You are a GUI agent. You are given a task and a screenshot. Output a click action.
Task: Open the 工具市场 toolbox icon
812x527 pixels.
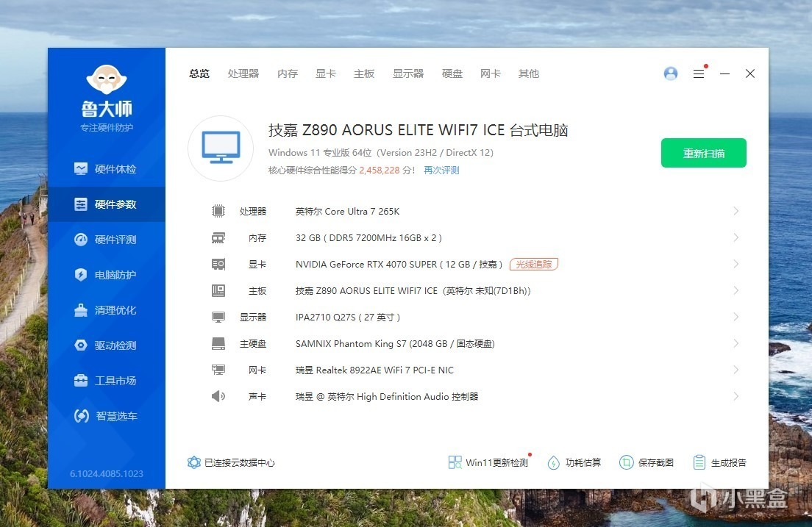81,381
